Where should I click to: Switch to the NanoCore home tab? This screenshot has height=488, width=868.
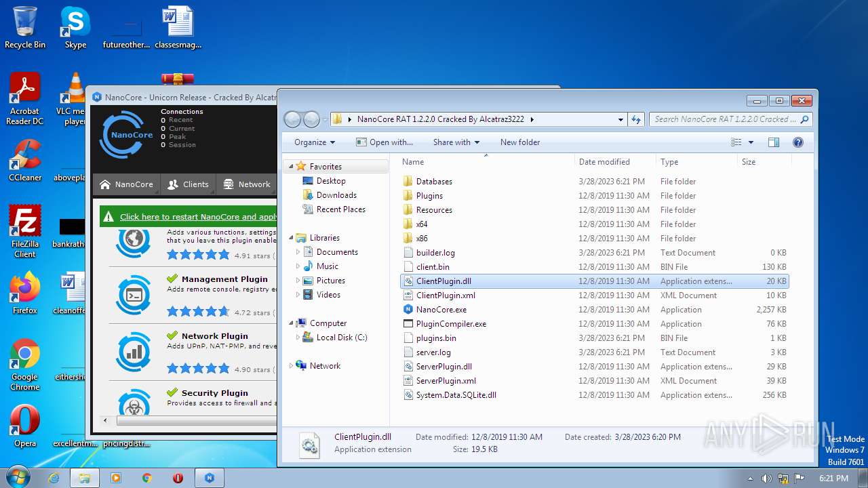(x=127, y=184)
